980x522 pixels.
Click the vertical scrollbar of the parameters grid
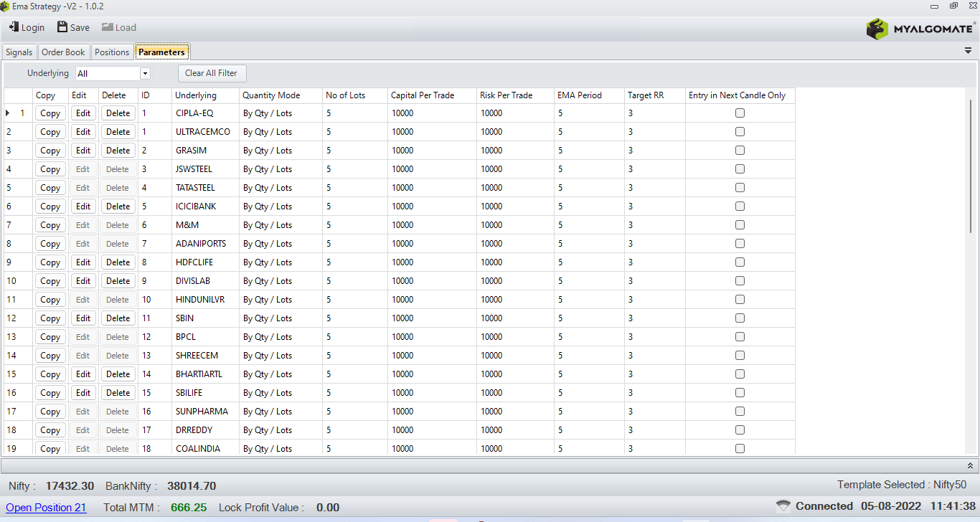click(971, 166)
